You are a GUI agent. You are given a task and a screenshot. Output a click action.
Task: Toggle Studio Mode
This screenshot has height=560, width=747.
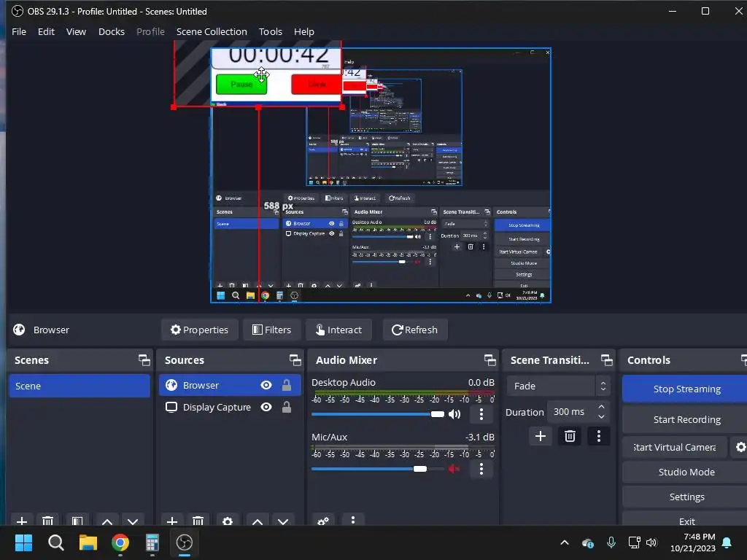686,472
